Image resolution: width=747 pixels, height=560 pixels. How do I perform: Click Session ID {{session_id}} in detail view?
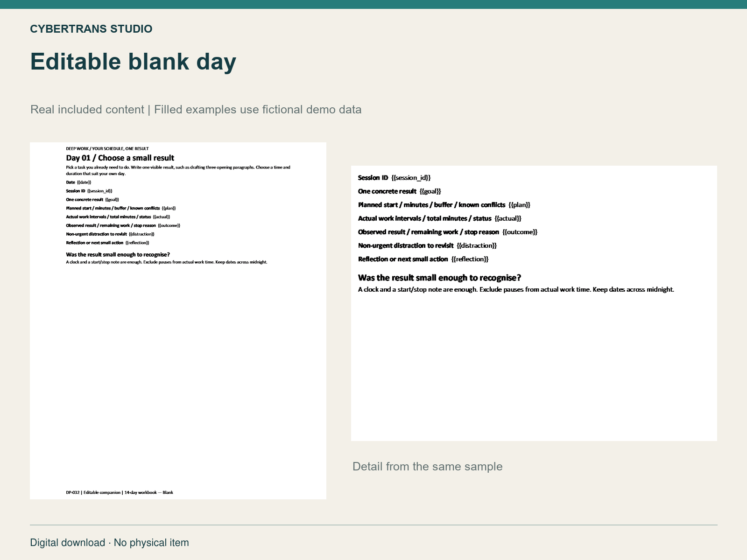[x=394, y=178]
